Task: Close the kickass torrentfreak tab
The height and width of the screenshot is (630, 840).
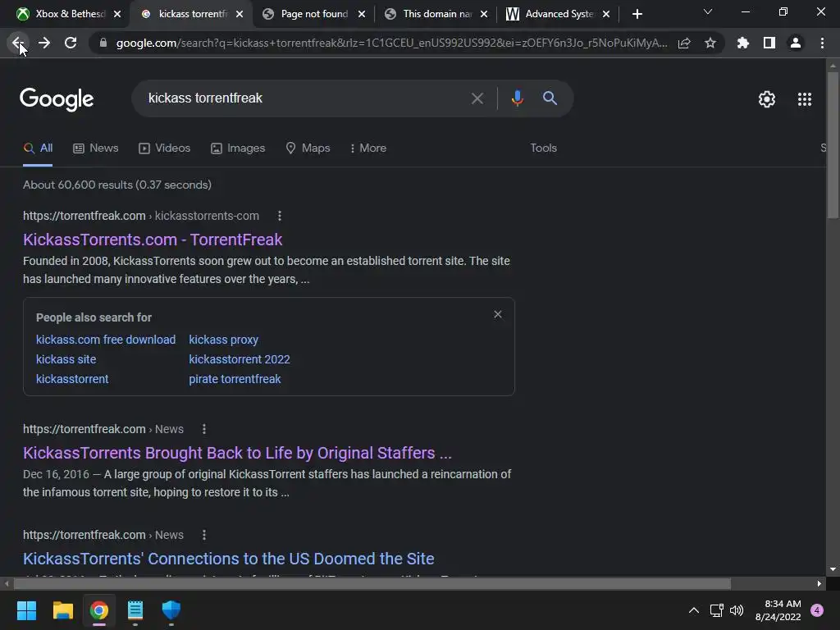Action: [240, 14]
